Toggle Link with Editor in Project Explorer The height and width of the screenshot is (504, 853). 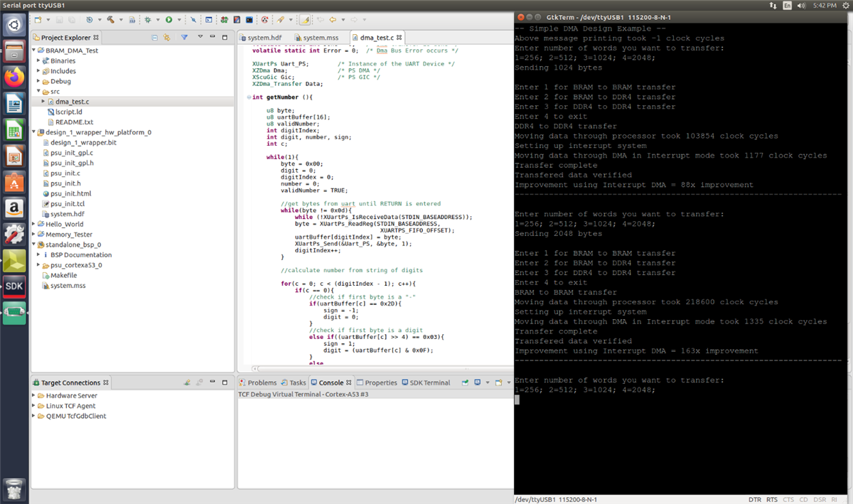167,38
